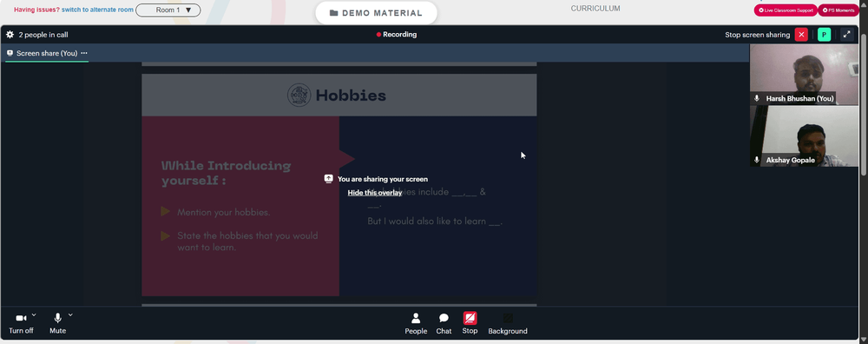Turn off the camera
868x344 pixels.
point(21,323)
